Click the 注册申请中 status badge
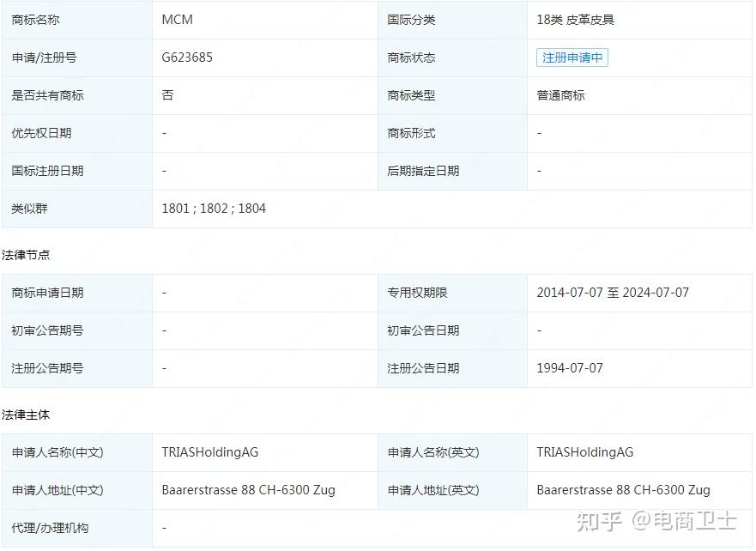756x551 pixels. coord(572,58)
